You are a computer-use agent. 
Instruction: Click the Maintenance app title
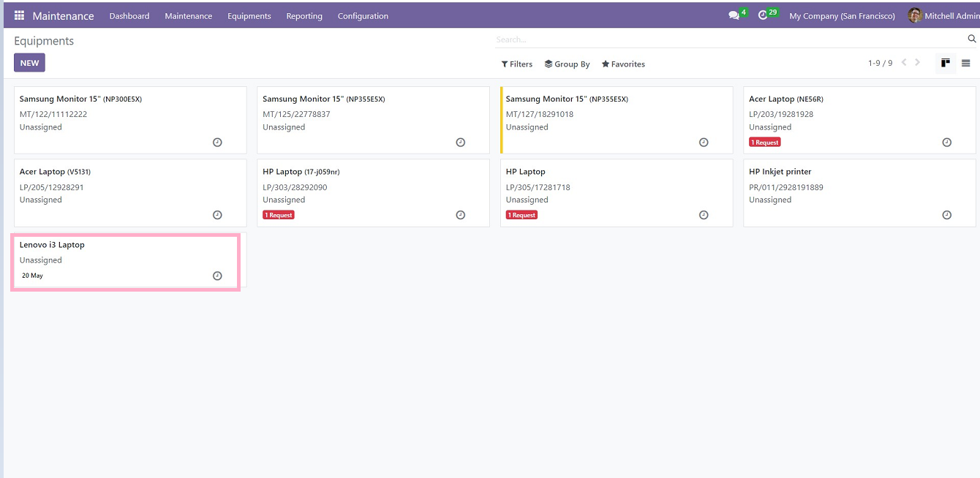pos(63,16)
